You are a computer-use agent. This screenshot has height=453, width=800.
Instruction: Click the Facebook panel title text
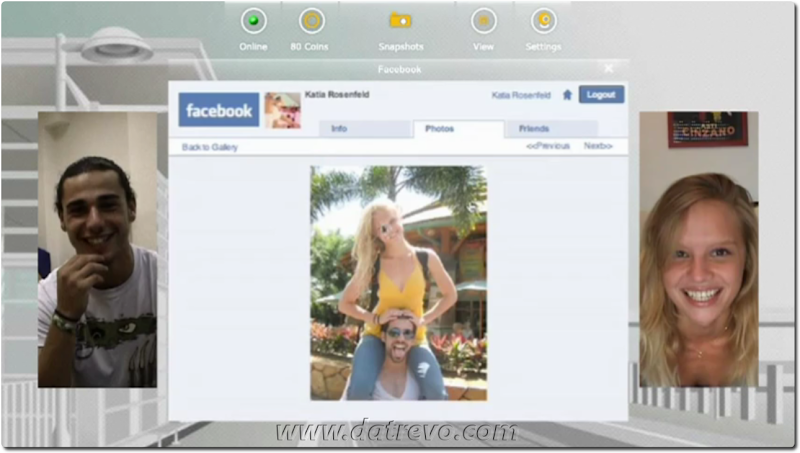(x=399, y=69)
